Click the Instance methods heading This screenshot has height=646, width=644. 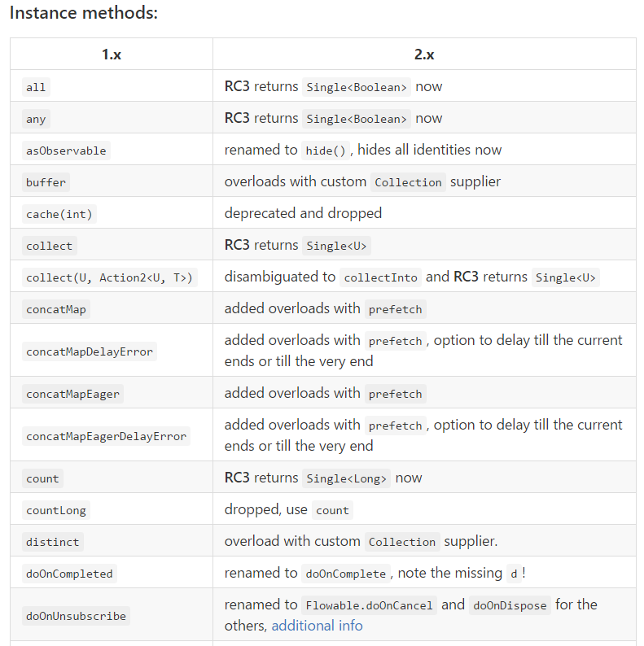point(84,13)
